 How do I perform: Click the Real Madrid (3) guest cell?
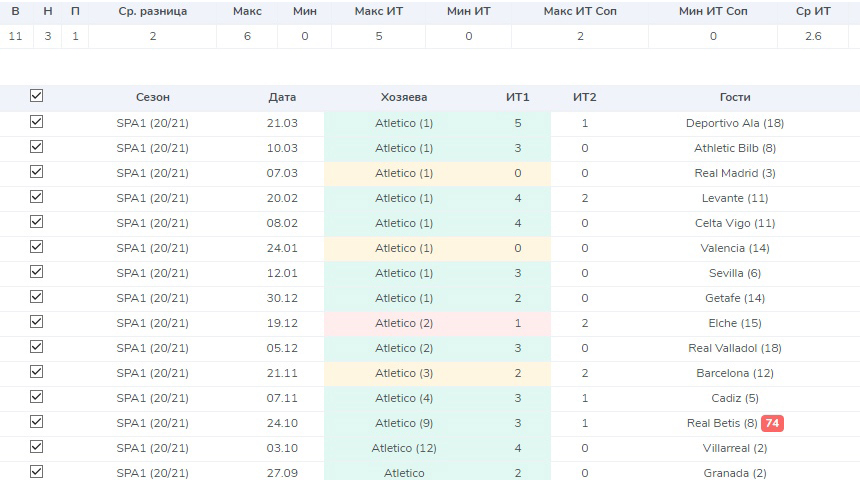pos(734,173)
